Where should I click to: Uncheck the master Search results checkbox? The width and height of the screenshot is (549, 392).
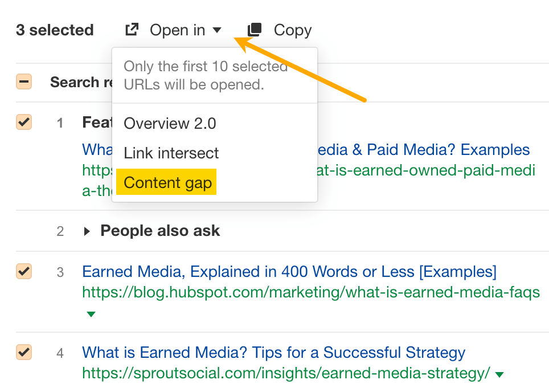click(23, 81)
